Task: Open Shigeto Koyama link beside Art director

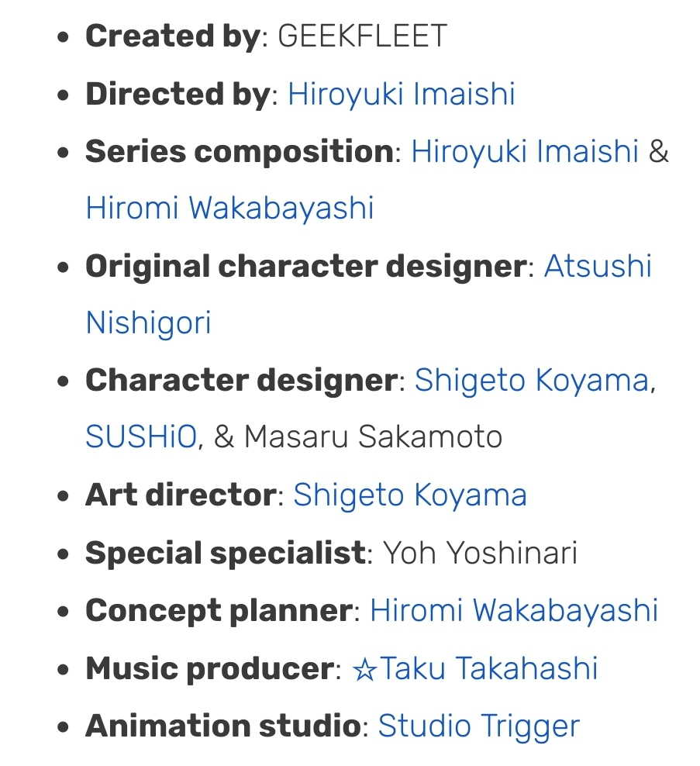Action: coord(410,495)
